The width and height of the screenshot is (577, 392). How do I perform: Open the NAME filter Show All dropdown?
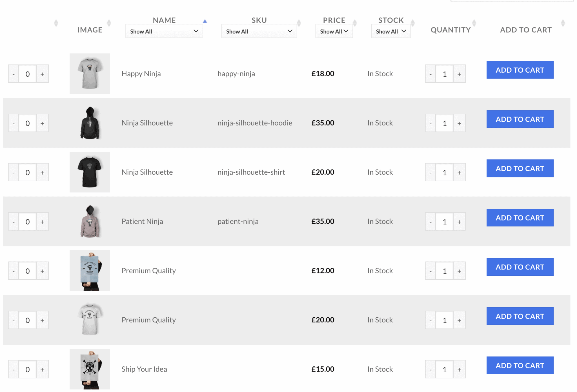164,31
